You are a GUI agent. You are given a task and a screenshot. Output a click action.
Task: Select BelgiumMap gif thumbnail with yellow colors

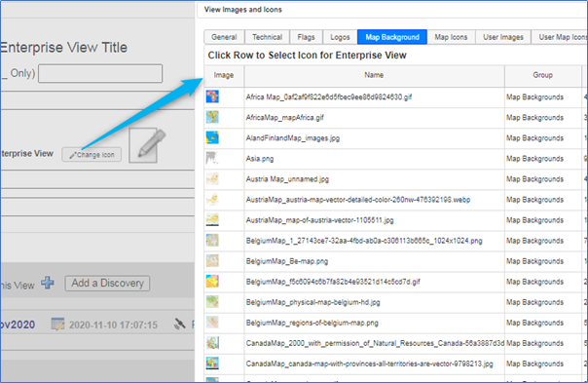[212, 282]
